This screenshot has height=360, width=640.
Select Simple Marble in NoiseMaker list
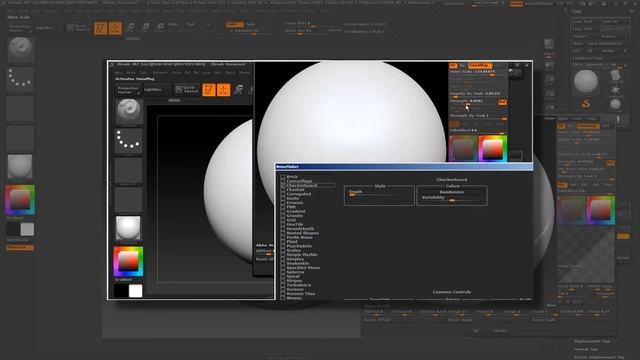pos(302,255)
